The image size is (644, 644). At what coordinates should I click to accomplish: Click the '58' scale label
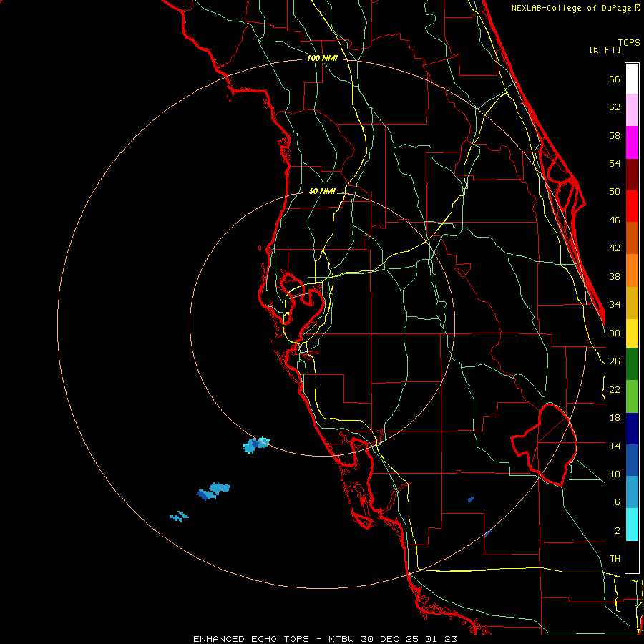pyautogui.click(x=615, y=135)
